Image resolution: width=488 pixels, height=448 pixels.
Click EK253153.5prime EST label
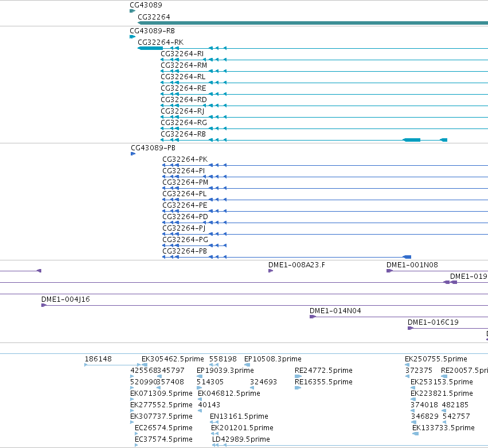(x=442, y=382)
